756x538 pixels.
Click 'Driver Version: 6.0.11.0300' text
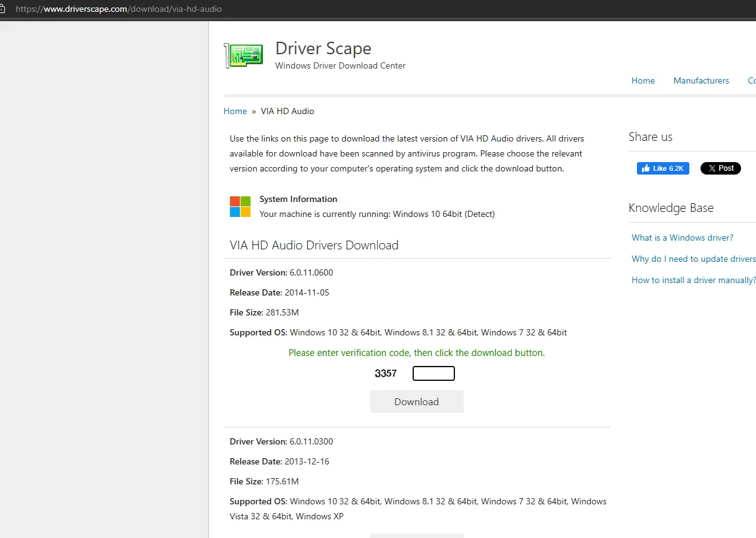(282, 441)
